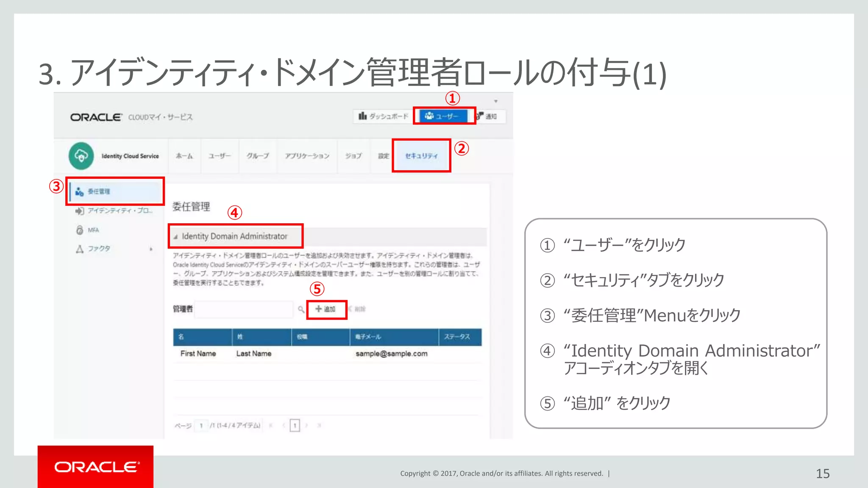Click the blue ユーザー button in top bar
Screen dimensions: 868x488
[x=443, y=116]
